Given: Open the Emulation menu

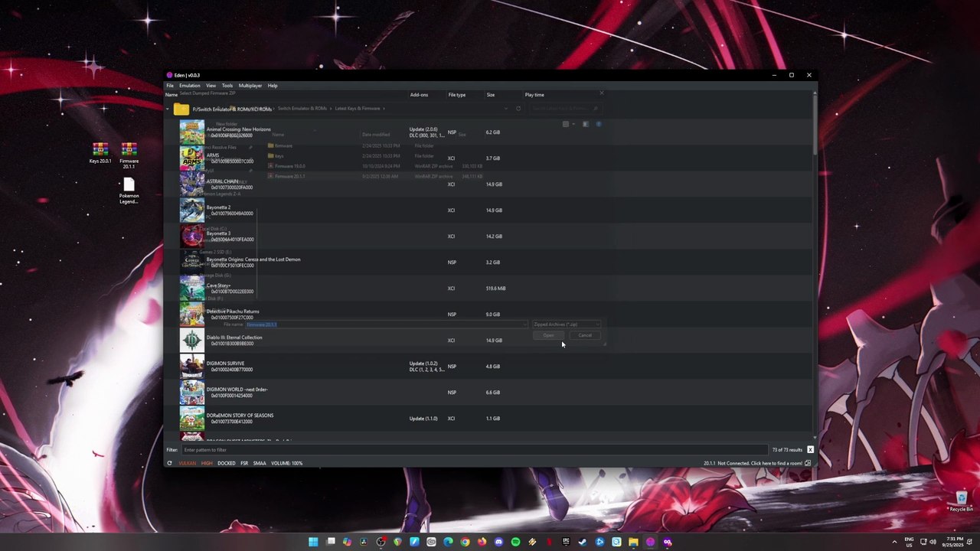Looking at the screenshot, I should pyautogui.click(x=189, y=86).
